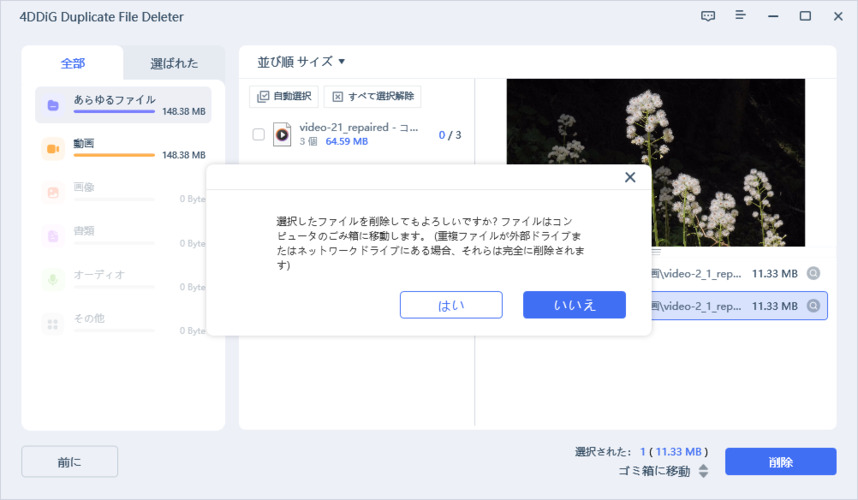858x500 pixels.
Task: Toggle the ゴミ箱に移動 delete mode selector arrows
Action: click(x=704, y=471)
